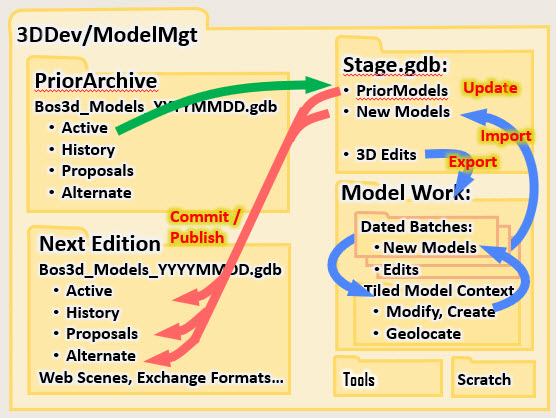556x418 pixels.
Task: Select 3D Edits bullet item
Action: pos(386,155)
